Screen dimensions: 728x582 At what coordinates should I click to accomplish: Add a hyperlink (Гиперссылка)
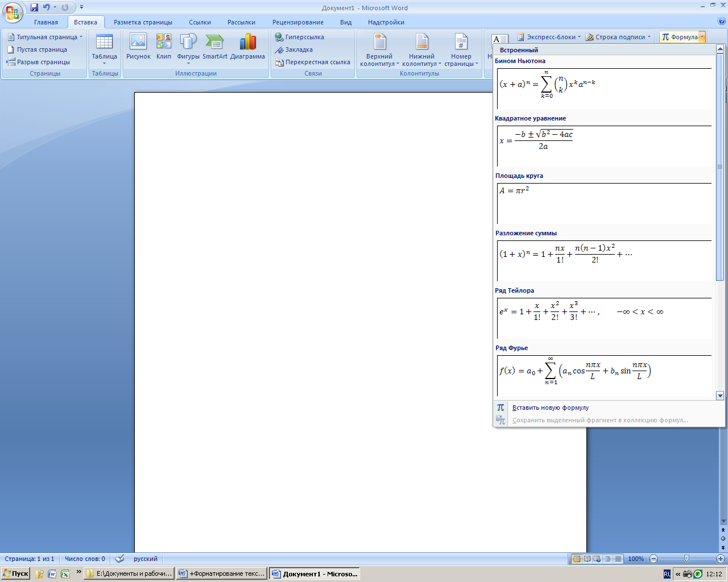[300, 37]
